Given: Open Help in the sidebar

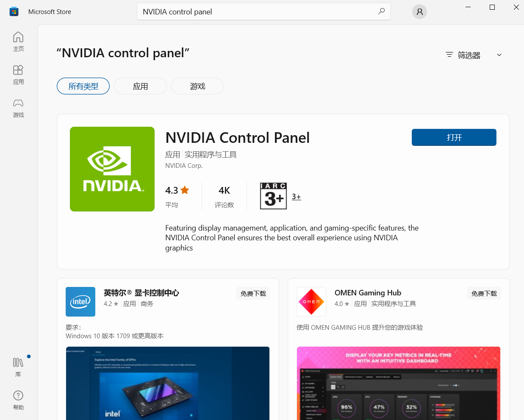Looking at the screenshot, I should coord(18,400).
